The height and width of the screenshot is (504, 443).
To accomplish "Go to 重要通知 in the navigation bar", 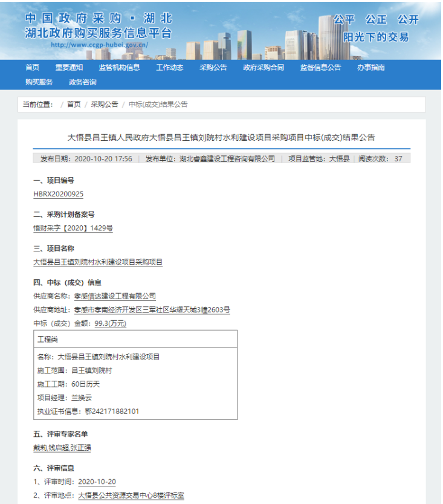I will coord(69,68).
